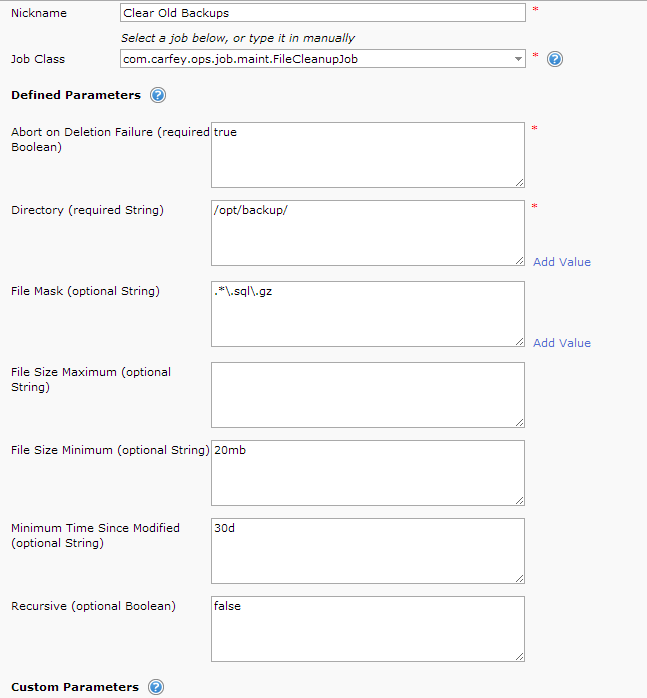Click Add Value link beside Directory
The height and width of the screenshot is (698, 647).
561,262
